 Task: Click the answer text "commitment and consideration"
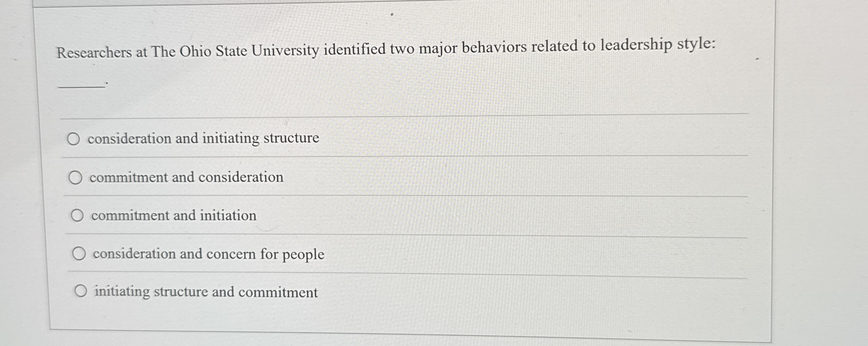(x=187, y=177)
